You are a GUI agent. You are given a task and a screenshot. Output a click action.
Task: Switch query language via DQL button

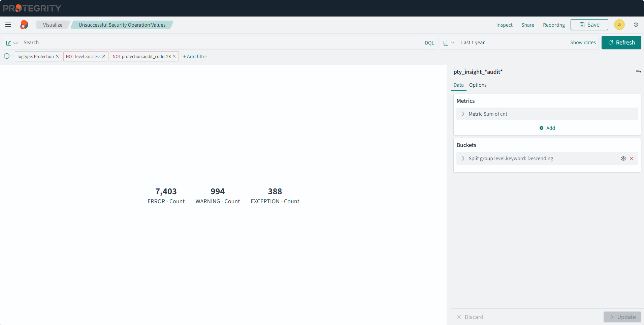(429, 43)
